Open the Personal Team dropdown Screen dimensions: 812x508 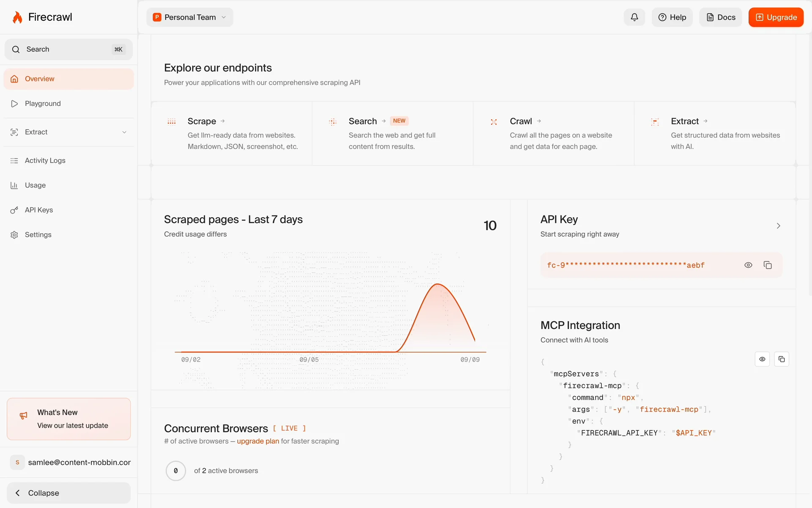(190, 17)
